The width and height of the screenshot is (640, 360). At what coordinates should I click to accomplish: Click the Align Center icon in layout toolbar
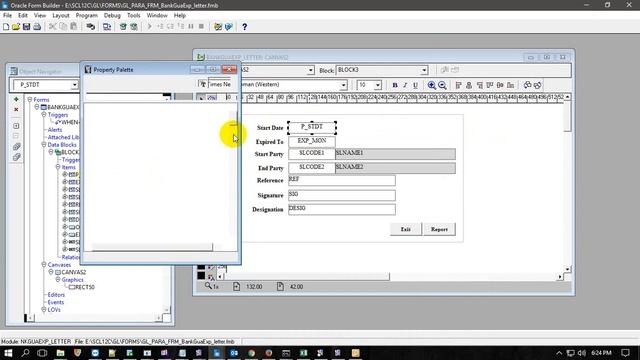pos(469,85)
